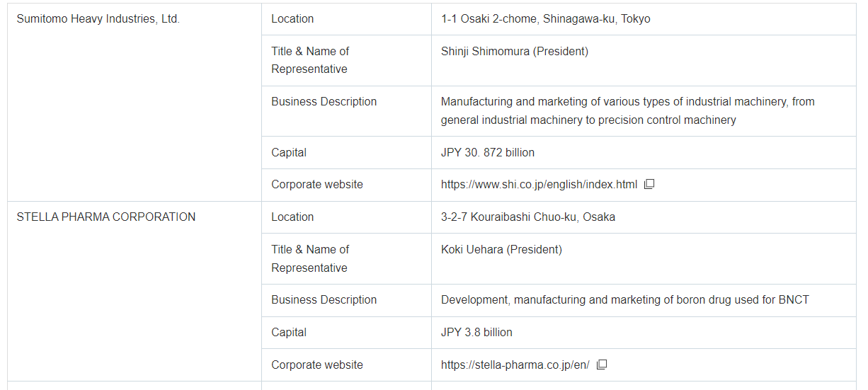The width and height of the screenshot is (868, 390).
Task: Open external link icon beside shi.co.jp URL
Action: pyautogui.click(x=649, y=185)
